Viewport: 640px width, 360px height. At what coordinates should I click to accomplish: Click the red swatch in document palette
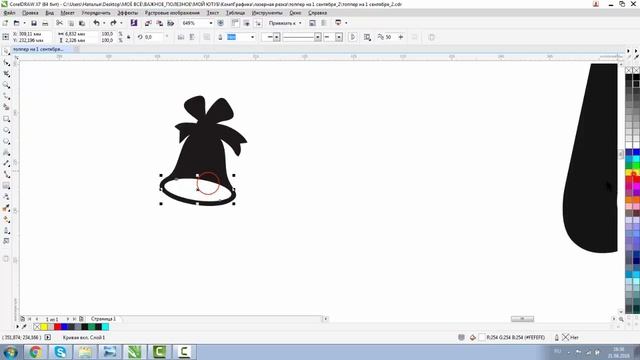(58, 327)
